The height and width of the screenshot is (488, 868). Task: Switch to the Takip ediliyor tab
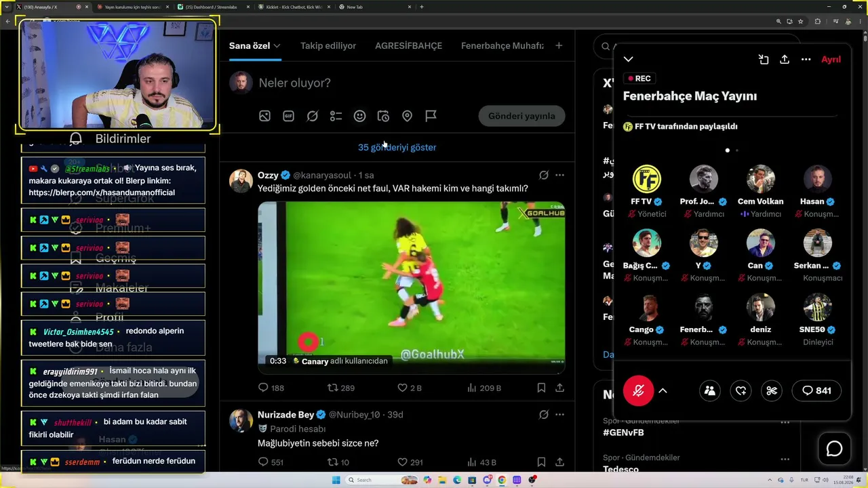tap(328, 45)
